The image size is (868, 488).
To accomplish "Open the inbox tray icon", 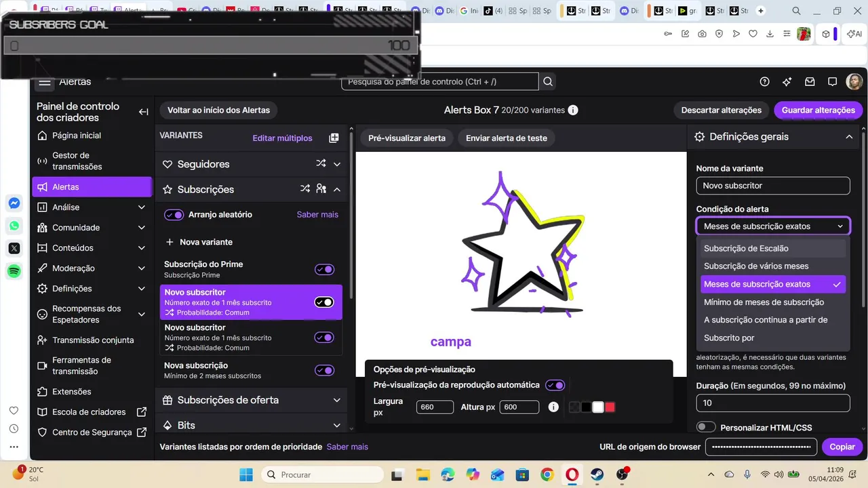I will tap(810, 81).
